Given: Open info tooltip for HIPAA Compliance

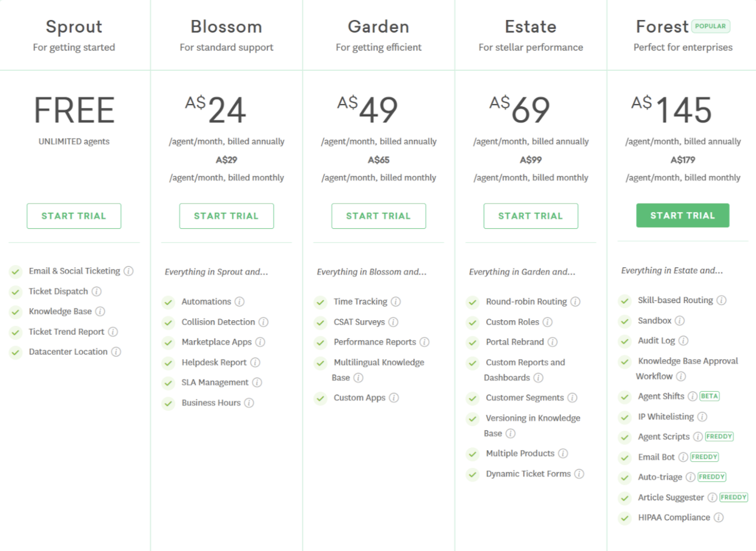Looking at the screenshot, I should [719, 518].
